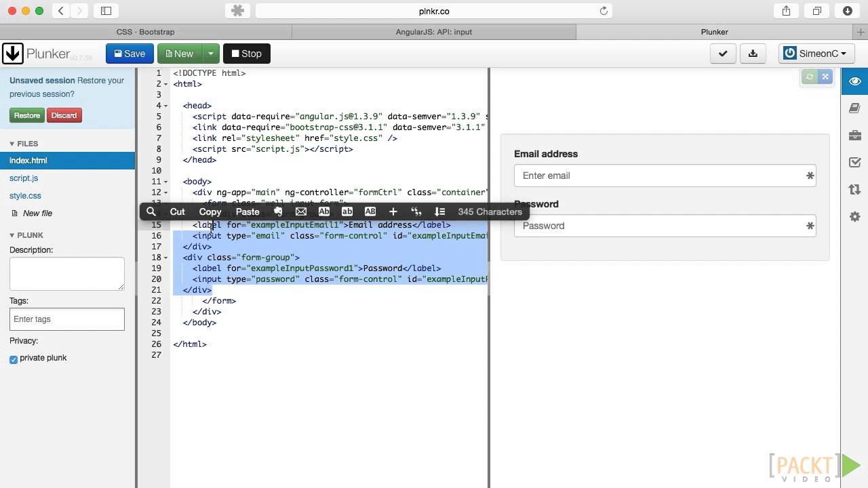Switch to the Plunker browser tab
Viewport: 868px width, 488px height.
(714, 32)
